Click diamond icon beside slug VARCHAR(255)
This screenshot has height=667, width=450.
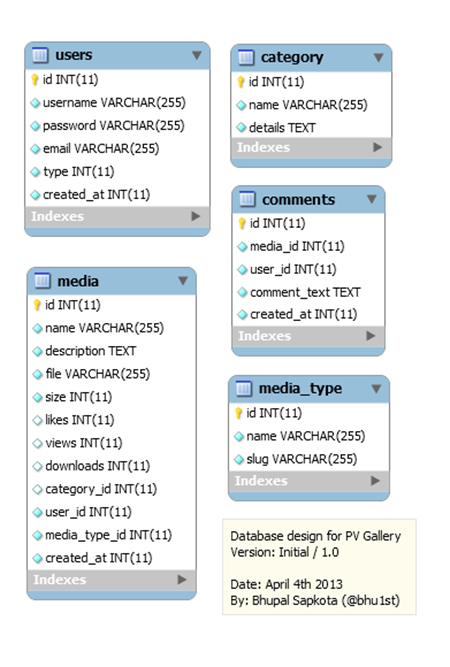point(239,459)
